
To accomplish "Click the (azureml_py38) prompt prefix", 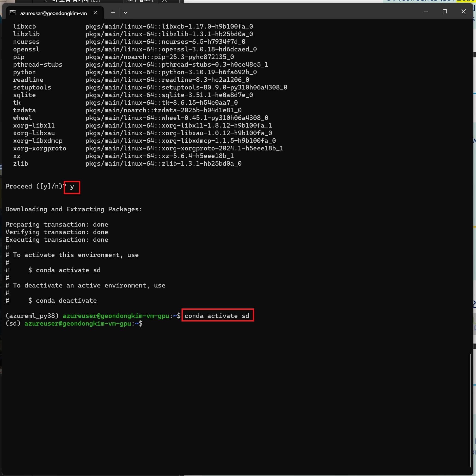I will [x=32, y=316].
